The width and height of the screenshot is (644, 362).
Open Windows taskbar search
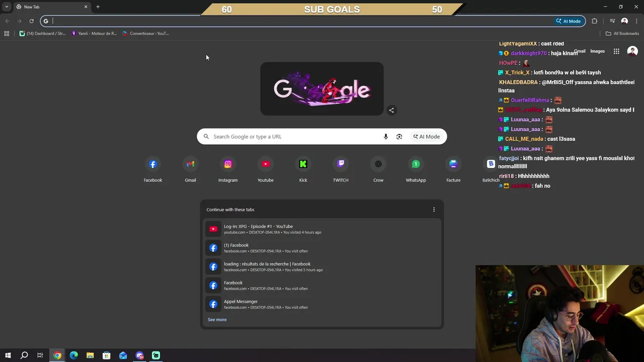click(x=24, y=355)
